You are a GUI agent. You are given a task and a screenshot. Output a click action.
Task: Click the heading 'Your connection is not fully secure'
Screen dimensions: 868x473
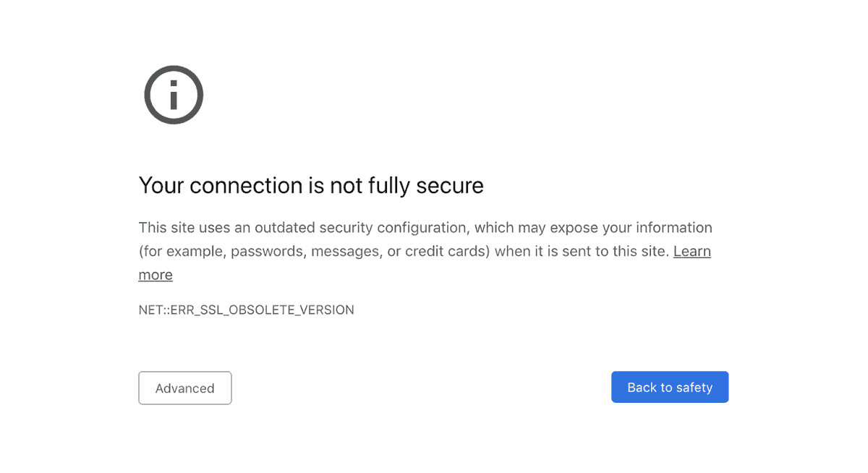point(311,185)
